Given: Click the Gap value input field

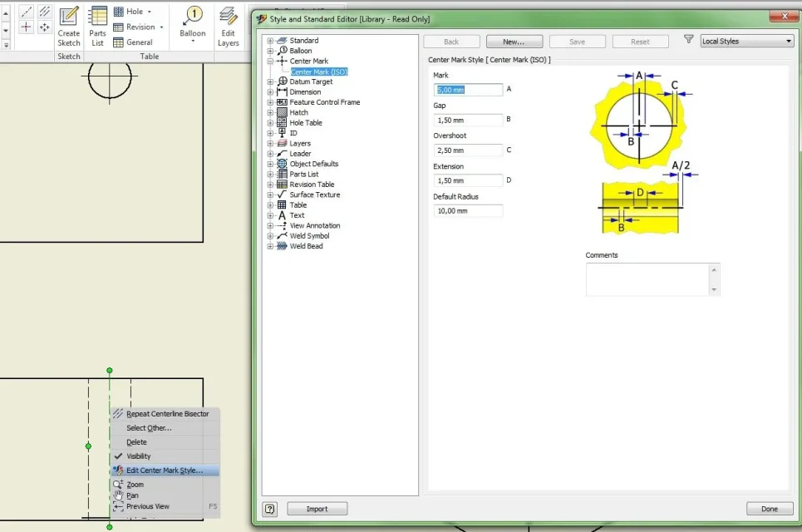Looking at the screenshot, I should (x=468, y=121).
